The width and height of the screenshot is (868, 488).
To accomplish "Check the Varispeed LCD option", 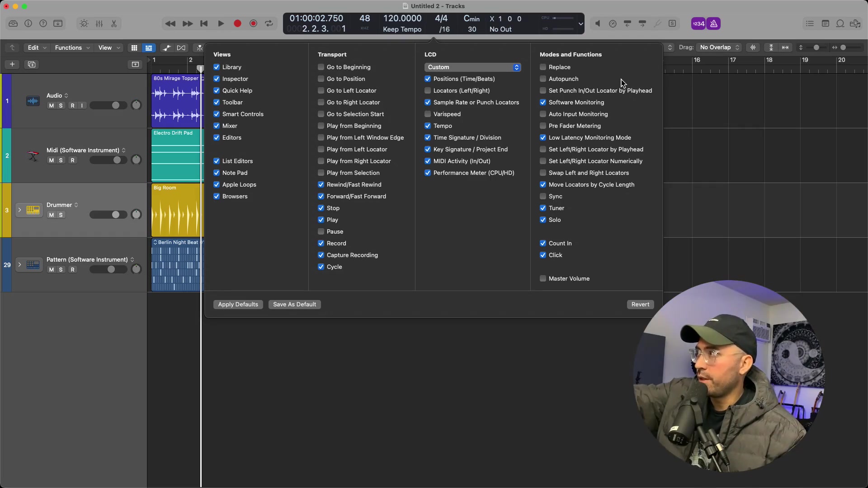I will [428, 114].
